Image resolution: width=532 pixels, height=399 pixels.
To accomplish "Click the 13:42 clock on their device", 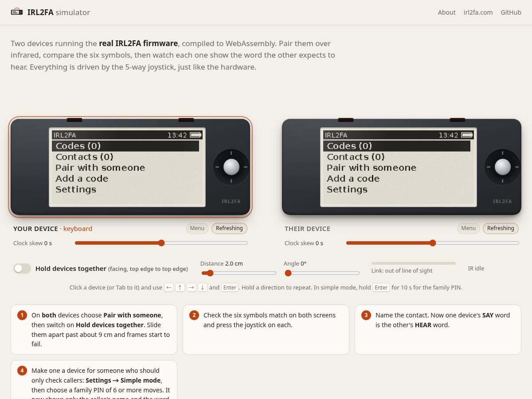I will pyautogui.click(x=449, y=135).
